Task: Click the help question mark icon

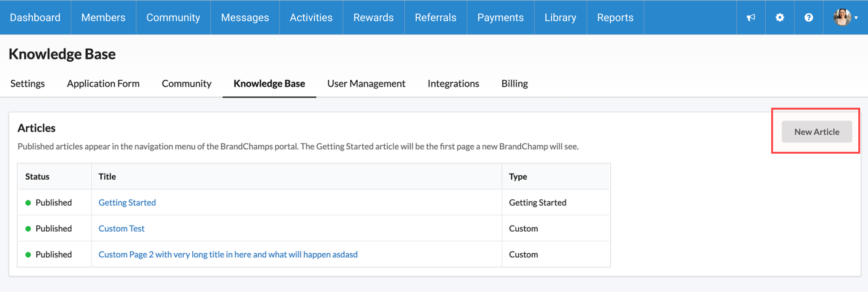Action: click(809, 18)
